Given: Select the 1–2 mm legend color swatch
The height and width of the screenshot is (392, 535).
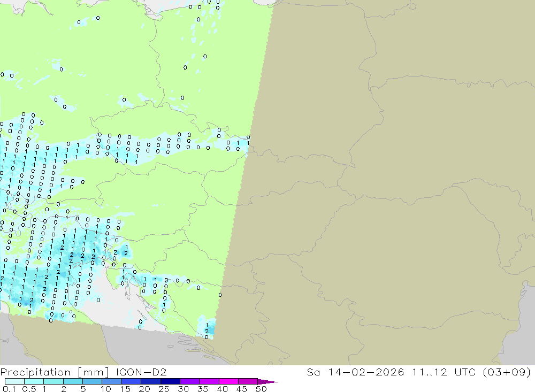Looking at the screenshot, I should [53, 381].
